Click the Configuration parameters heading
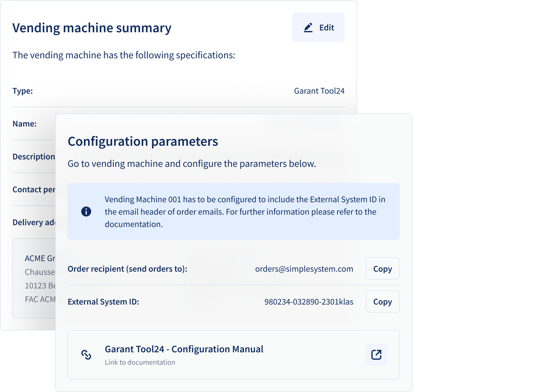Screen dimensions: 558x392 (x=143, y=141)
